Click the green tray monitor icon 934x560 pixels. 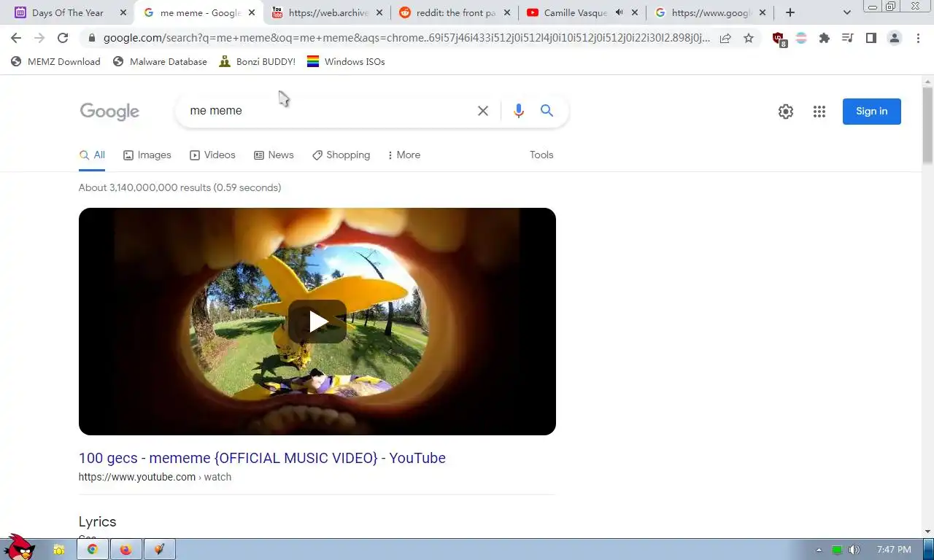click(x=837, y=550)
